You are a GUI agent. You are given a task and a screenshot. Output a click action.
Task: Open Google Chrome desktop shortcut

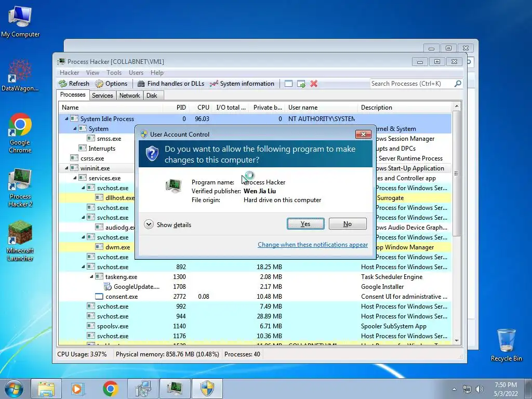20,133
